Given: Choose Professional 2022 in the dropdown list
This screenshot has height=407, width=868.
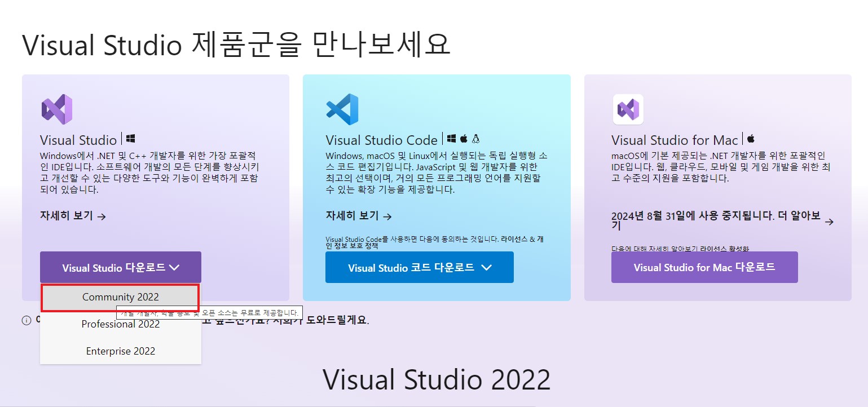Looking at the screenshot, I should click(121, 324).
